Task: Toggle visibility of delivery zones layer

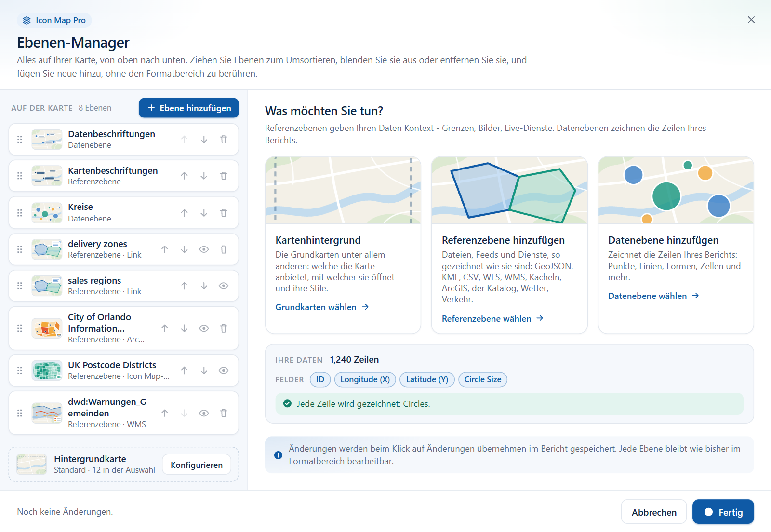Action: (x=204, y=249)
